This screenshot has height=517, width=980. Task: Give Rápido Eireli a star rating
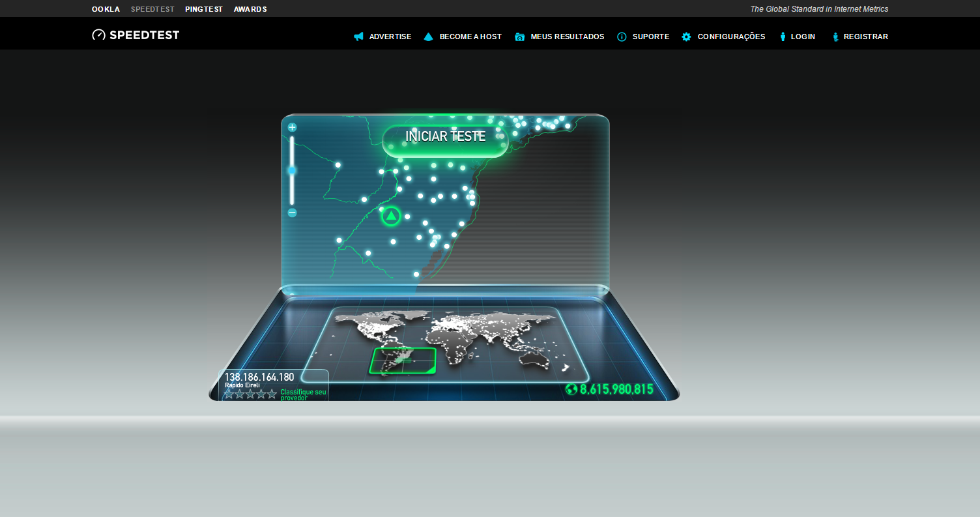click(x=250, y=394)
